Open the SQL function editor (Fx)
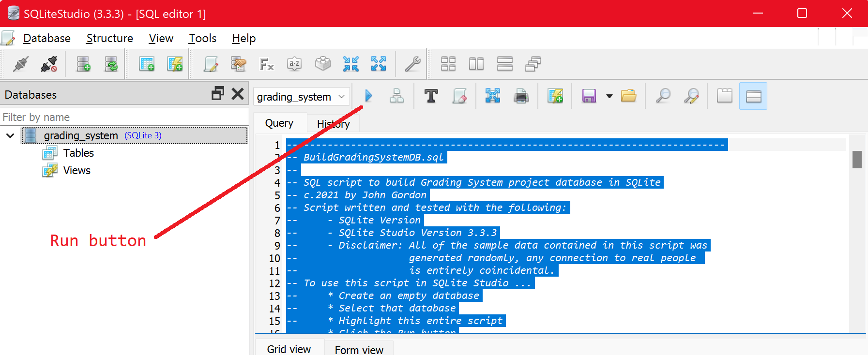This screenshot has height=355, width=868. tap(267, 64)
